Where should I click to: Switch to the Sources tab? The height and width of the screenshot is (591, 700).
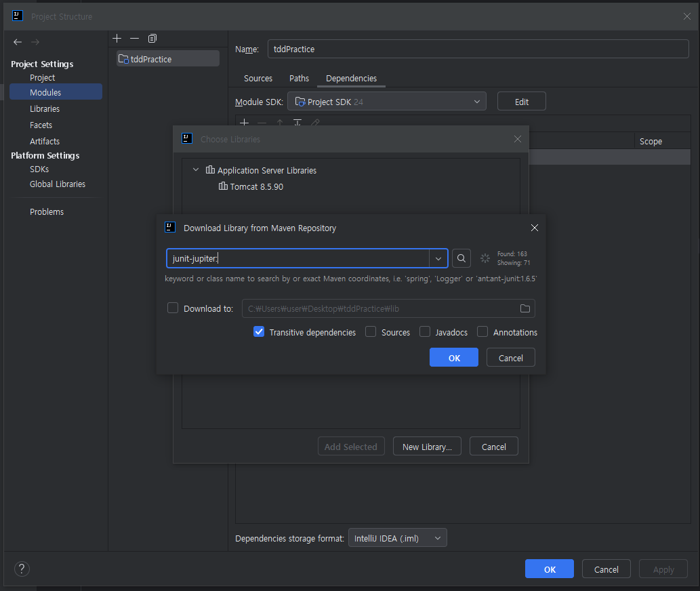(x=258, y=78)
